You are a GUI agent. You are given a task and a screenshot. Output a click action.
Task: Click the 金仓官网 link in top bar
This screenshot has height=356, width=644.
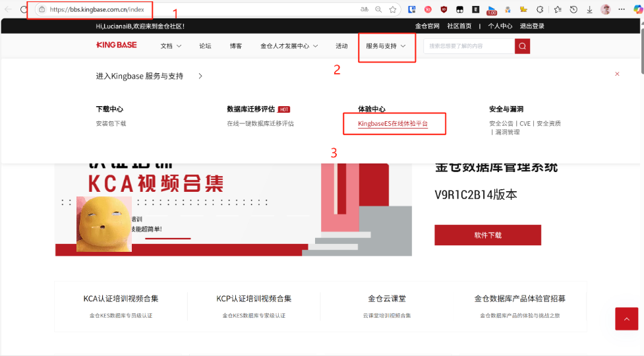427,26
